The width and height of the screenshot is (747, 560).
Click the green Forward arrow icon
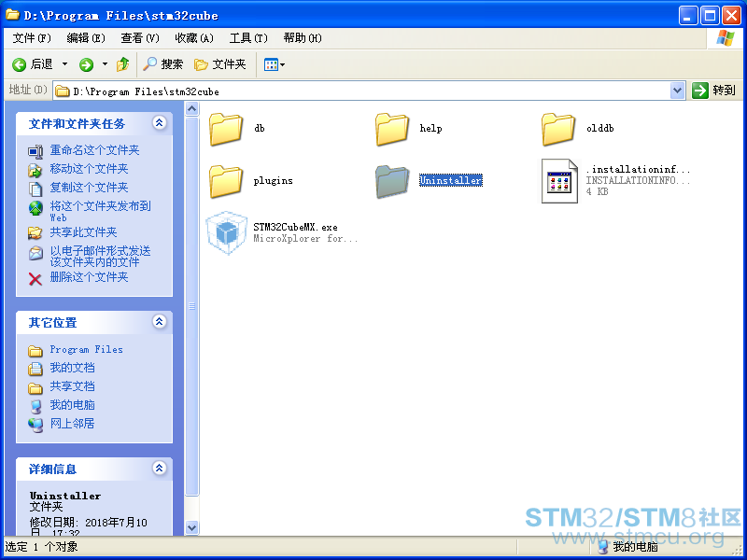pyautogui.click(x=86, y=64)
